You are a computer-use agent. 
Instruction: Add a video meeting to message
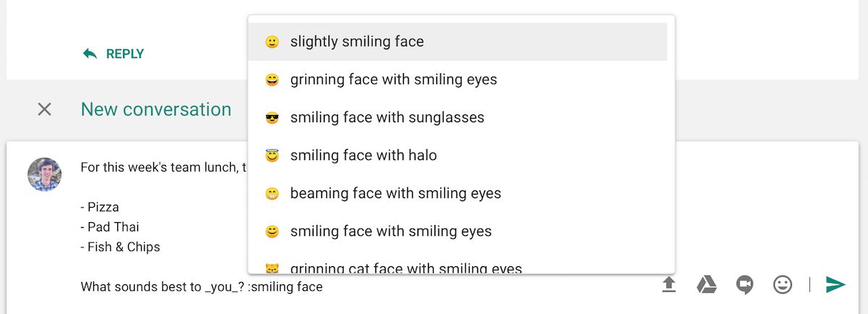coord(744,285)
